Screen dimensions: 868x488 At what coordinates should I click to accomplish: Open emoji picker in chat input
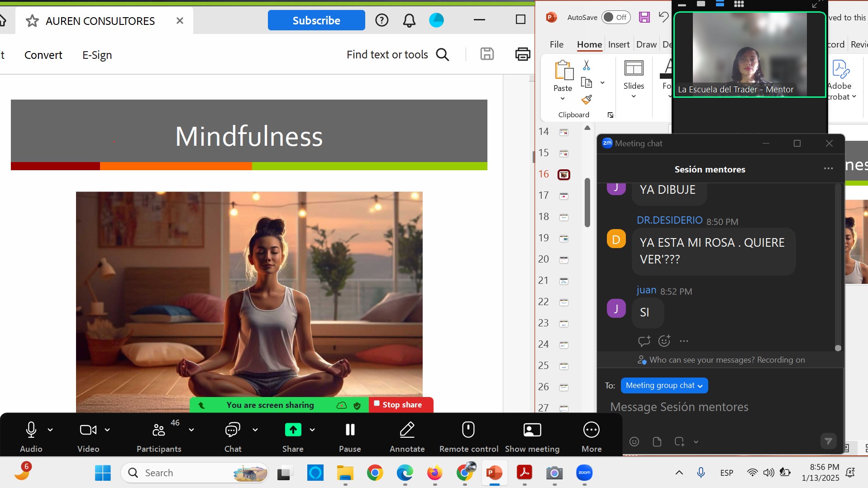634,441
